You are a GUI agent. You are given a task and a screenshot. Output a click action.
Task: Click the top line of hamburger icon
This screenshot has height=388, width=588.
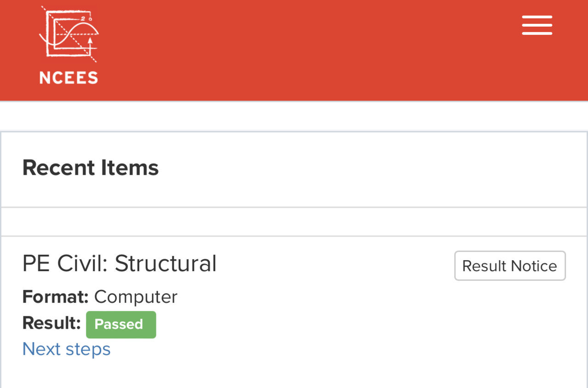point(537,17)
